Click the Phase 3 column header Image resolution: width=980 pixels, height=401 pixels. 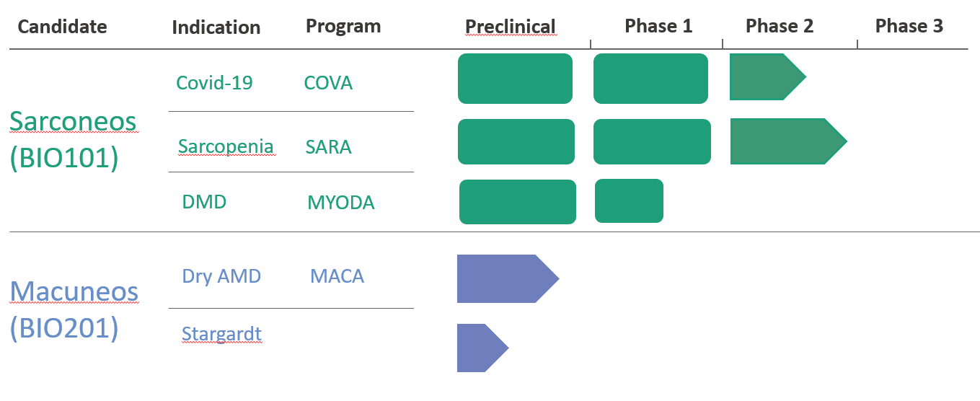909,27
